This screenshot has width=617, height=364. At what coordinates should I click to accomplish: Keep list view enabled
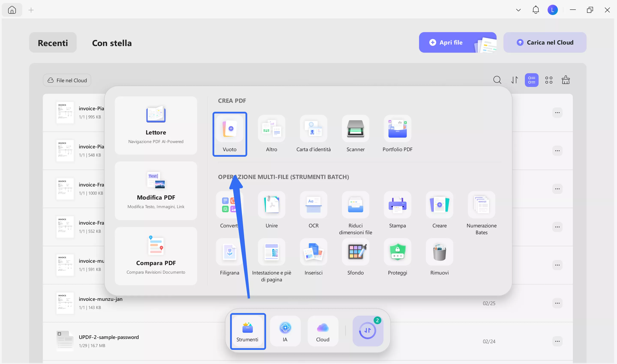[x=532, y=80]
